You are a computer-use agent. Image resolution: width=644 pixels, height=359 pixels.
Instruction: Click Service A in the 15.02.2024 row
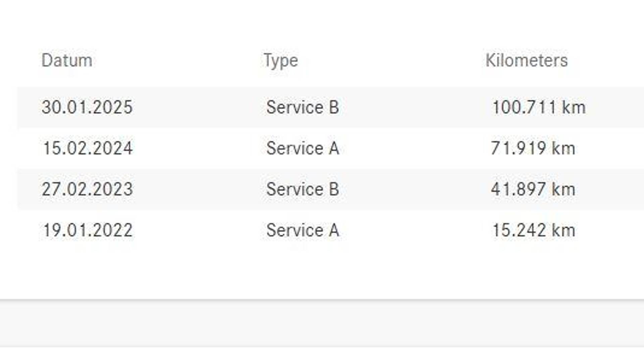[303, 148]
